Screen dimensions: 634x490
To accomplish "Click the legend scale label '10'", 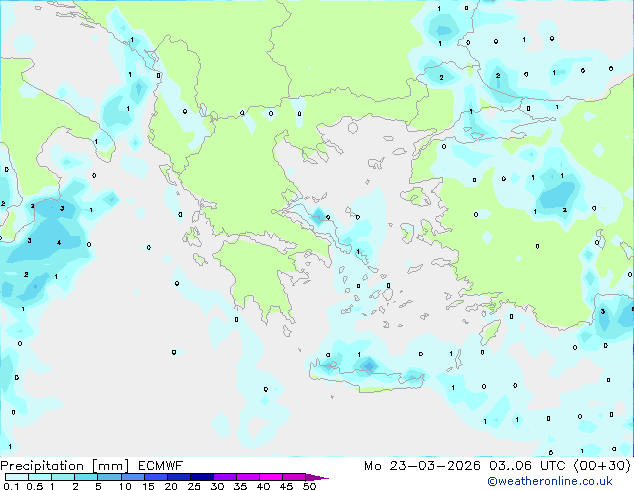I will coord(125,486).
